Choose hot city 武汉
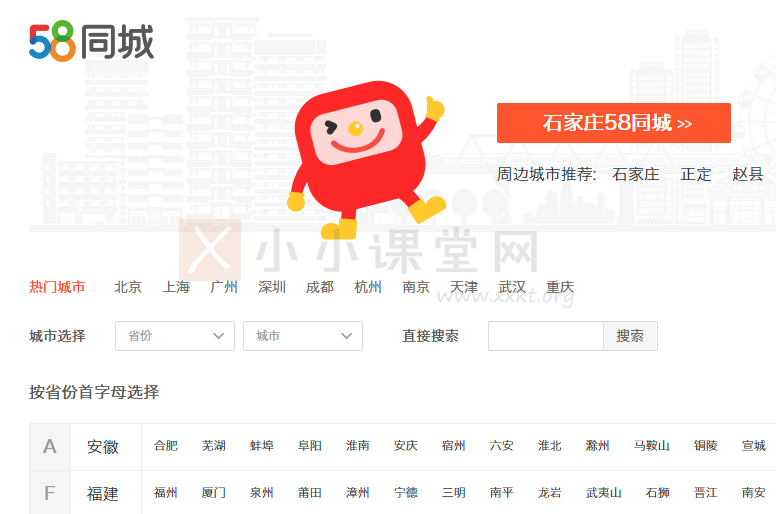 [512, 287]
